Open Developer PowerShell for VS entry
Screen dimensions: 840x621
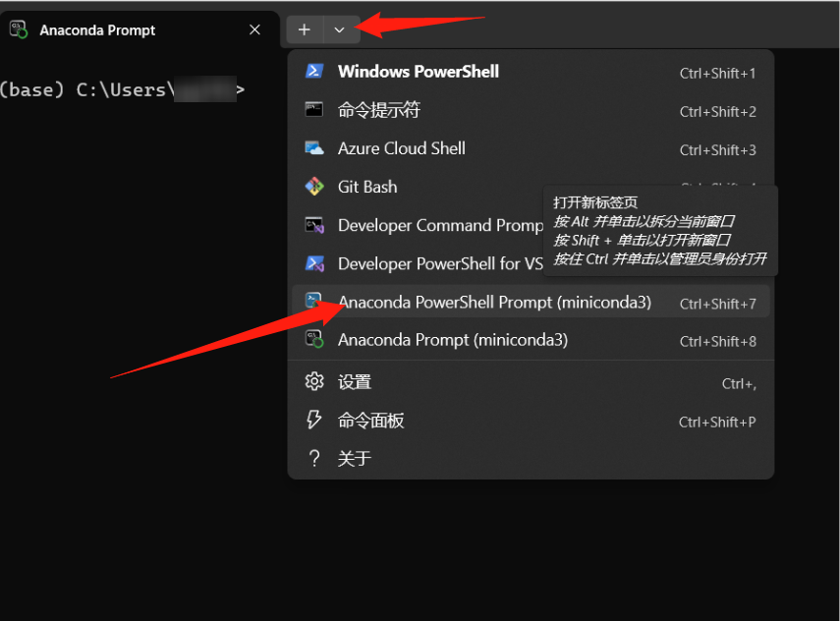(418, 264)
